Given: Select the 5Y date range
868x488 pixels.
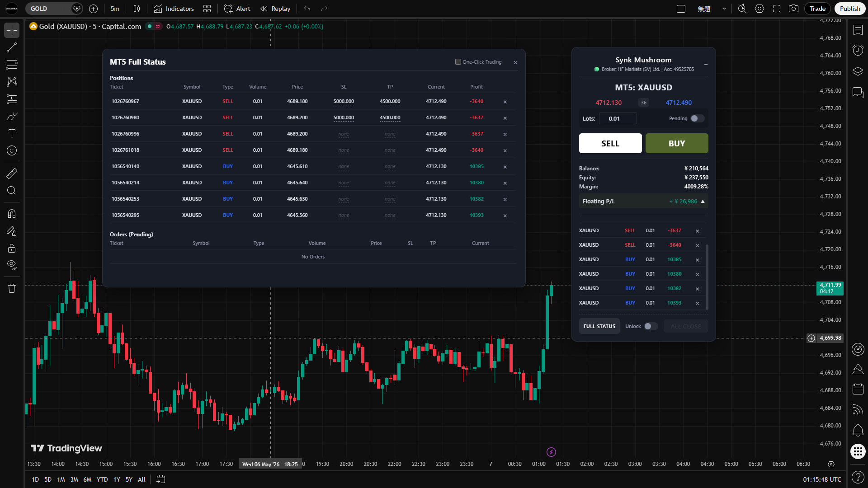Looking at the screenshot, I should [129, 479].
